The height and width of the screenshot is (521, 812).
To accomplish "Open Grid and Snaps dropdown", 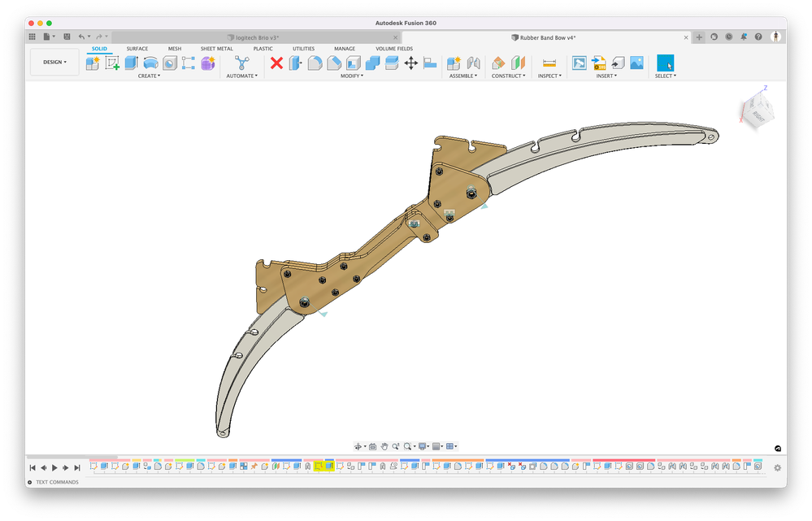I will click(x=437, y=446).
